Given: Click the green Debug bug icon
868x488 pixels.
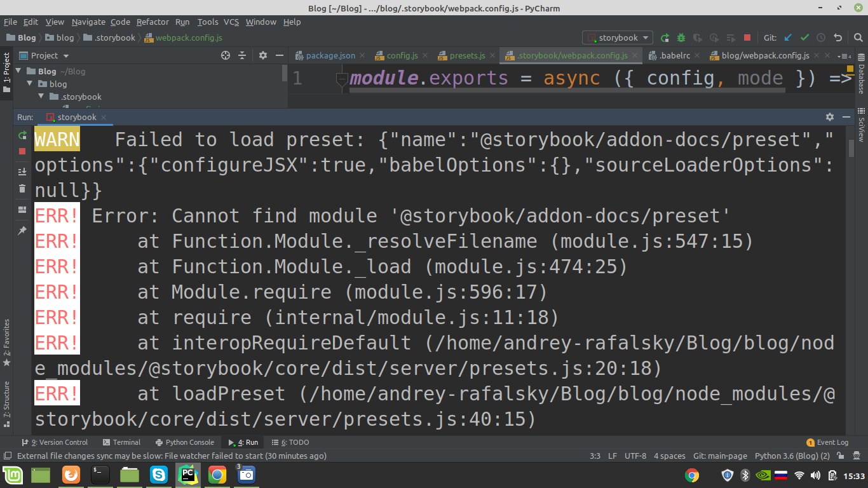Looking at the screenshot, I should click(681, 38).
